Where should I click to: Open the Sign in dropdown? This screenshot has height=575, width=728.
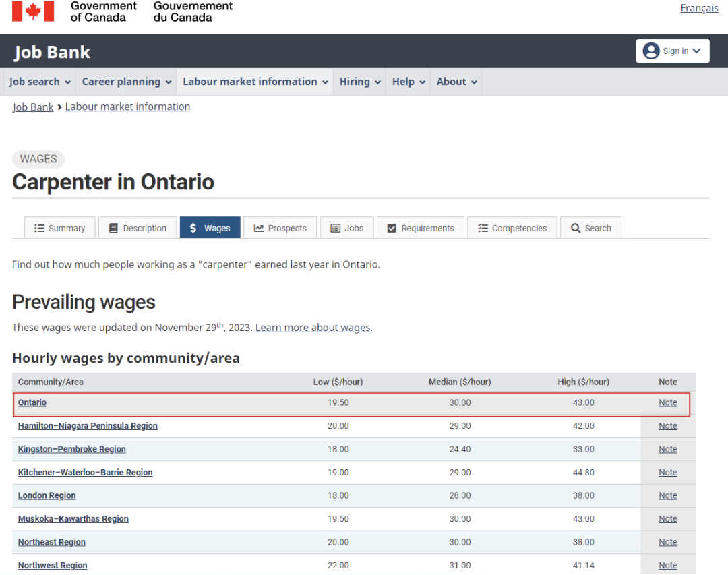[x=672, y=51]
